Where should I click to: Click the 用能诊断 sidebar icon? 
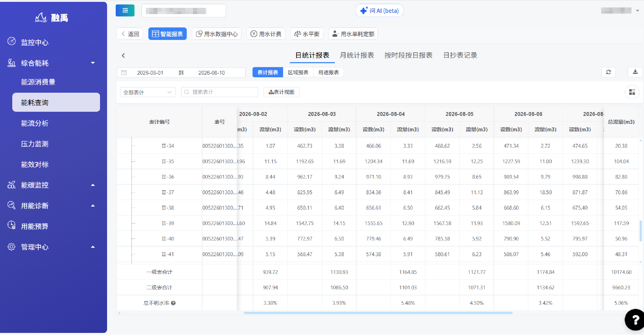pos(11,205)
